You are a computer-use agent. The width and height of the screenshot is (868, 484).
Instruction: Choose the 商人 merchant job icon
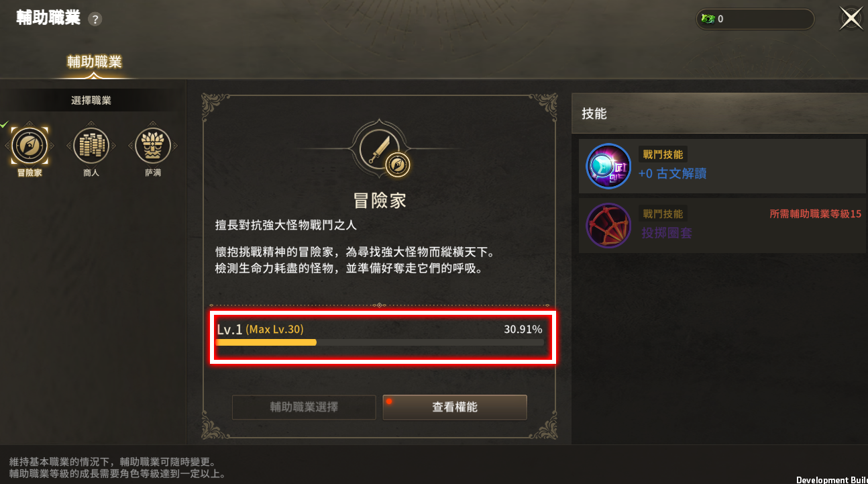[x=91, y=146]
